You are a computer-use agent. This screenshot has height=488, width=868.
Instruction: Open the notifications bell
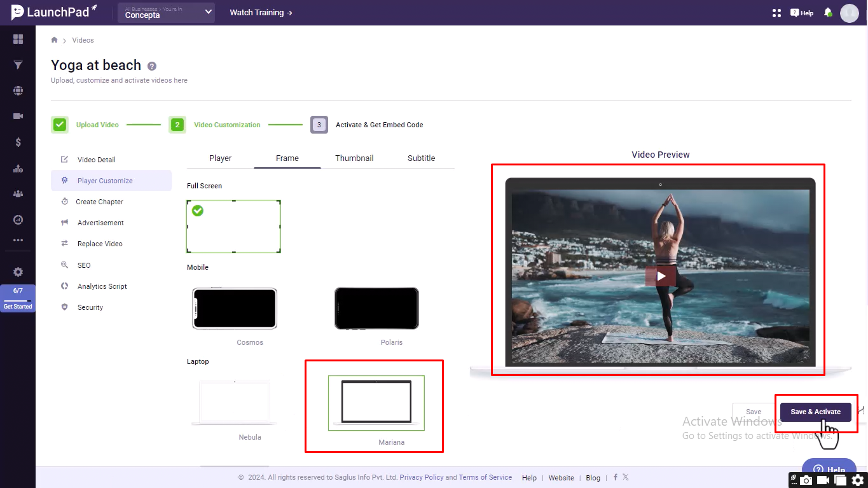point(828,13)
